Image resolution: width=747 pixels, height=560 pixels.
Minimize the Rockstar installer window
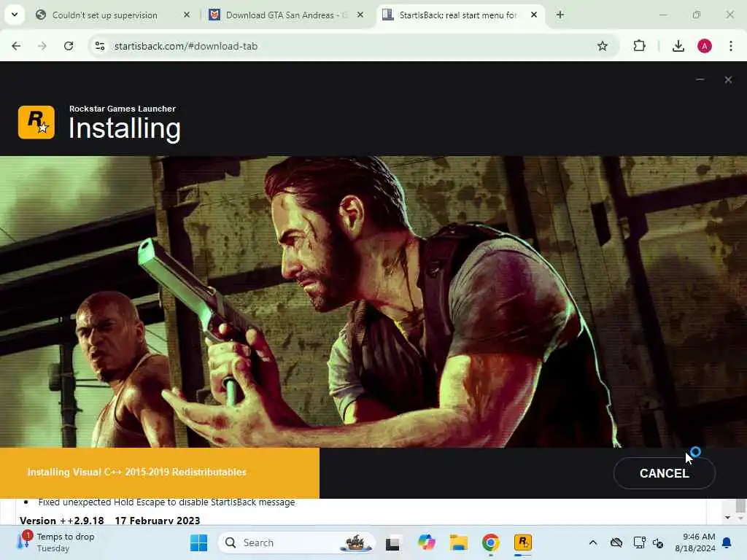click(x=700, y=79)
